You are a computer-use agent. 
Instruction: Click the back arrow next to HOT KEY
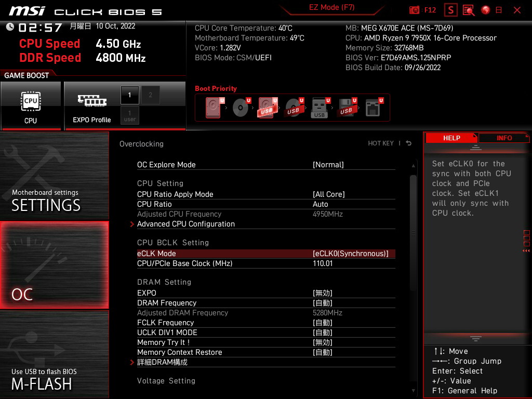(x=408, y=143)
